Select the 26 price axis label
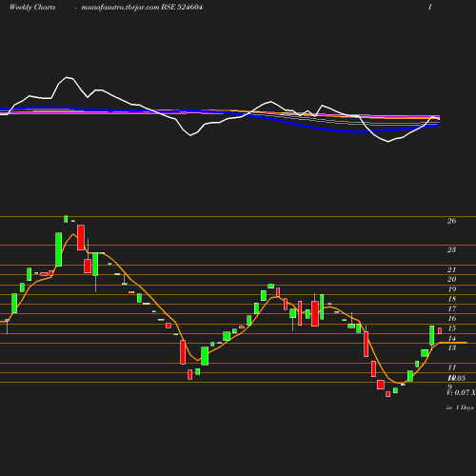 [x=451, y=221]
